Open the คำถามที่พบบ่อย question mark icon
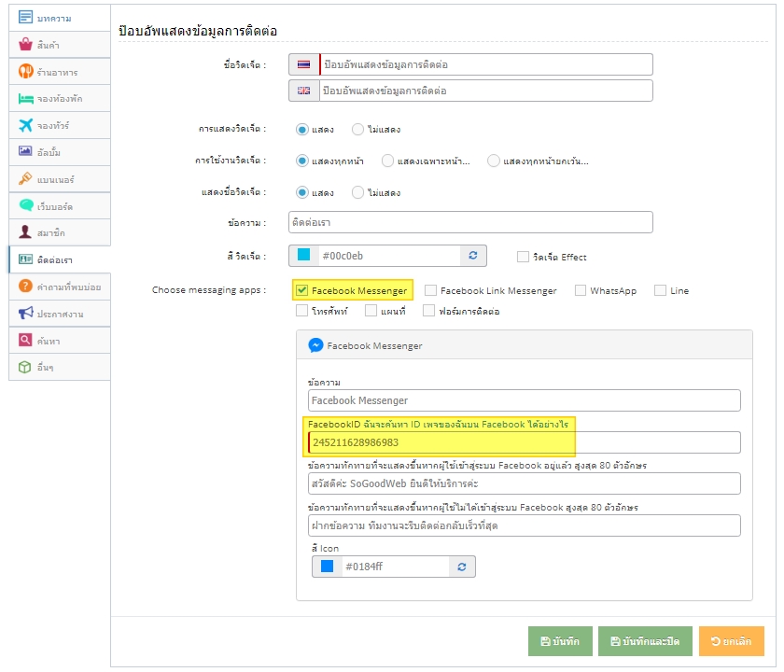784x672 pixels. (x=25, y=286)
